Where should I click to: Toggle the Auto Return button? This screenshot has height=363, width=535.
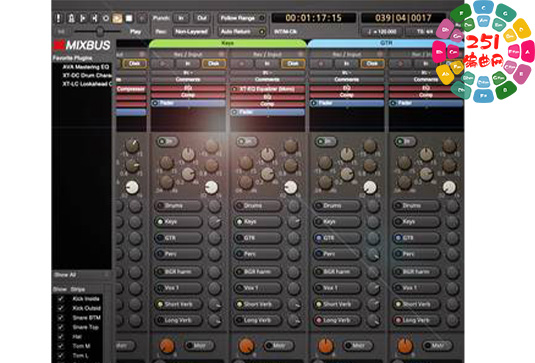tap(242, 31)
